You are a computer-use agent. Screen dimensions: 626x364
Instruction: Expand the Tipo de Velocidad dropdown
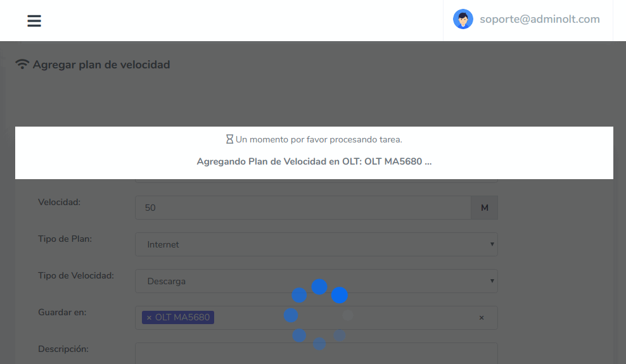click(x=316, y=281)
